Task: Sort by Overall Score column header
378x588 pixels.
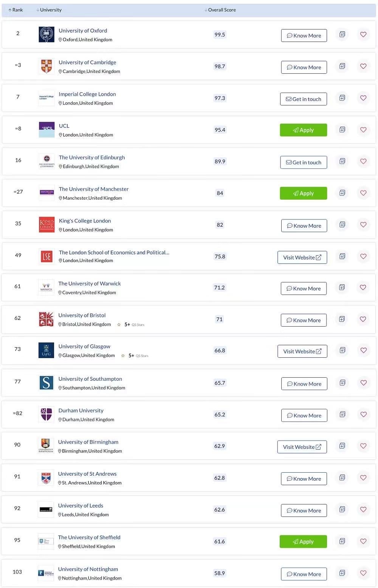Action: (x=220, y=10)
